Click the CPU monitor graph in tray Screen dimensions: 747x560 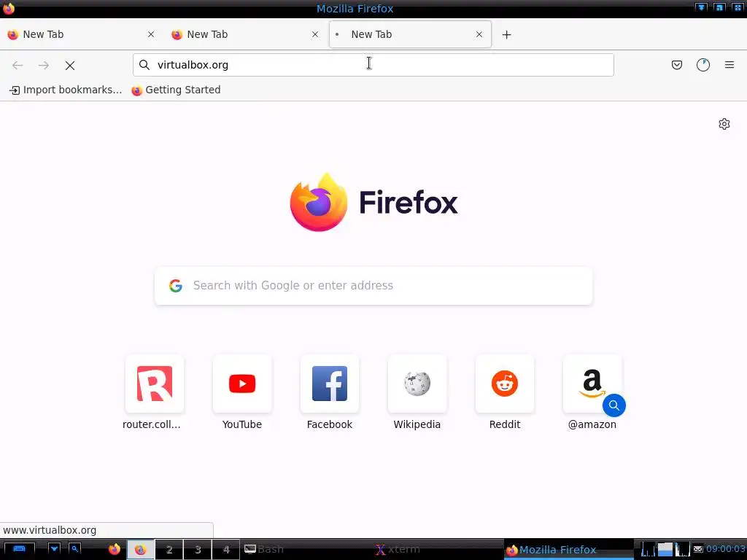(648, 549)
